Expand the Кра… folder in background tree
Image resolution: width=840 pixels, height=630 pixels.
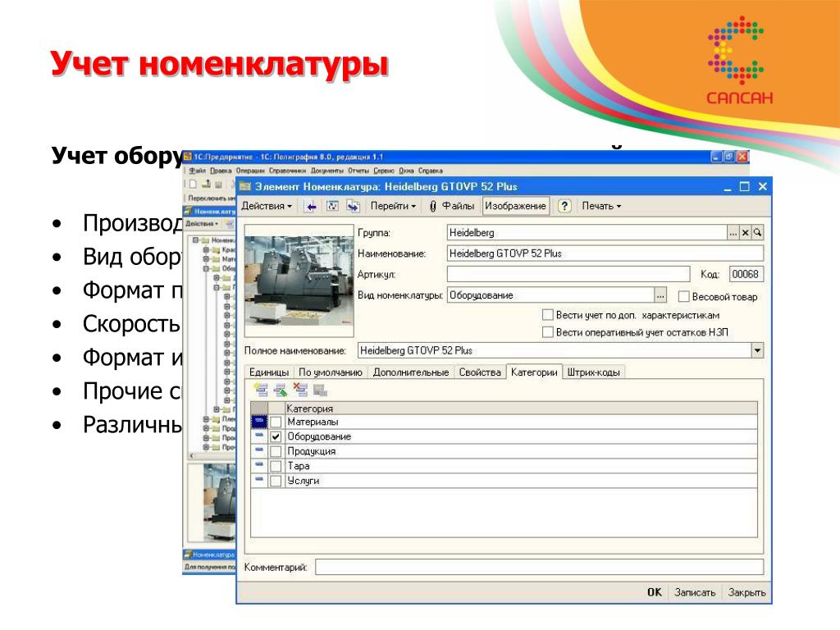pos(206,249)
